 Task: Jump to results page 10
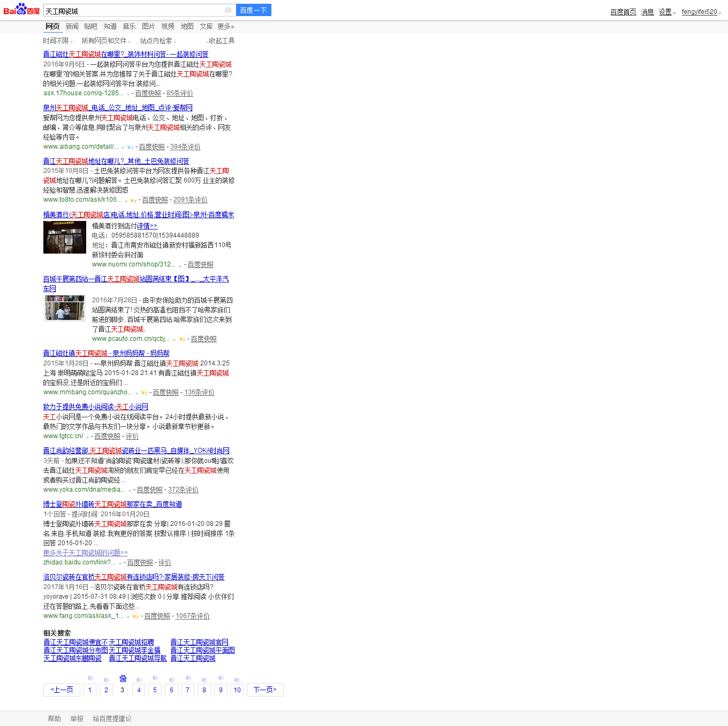click(237, 690)
